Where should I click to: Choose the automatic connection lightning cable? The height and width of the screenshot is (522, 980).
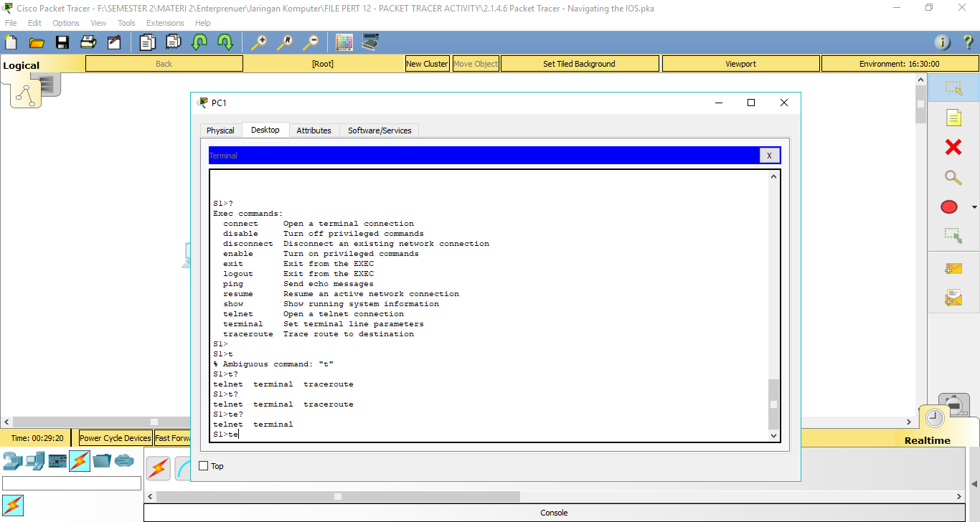click(159, 468)
